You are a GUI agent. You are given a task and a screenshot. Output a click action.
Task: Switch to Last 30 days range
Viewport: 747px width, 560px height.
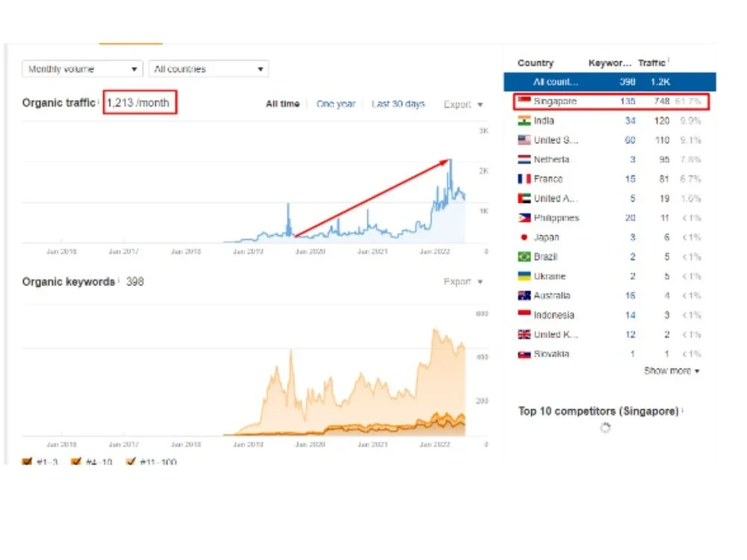coord(398,104)
